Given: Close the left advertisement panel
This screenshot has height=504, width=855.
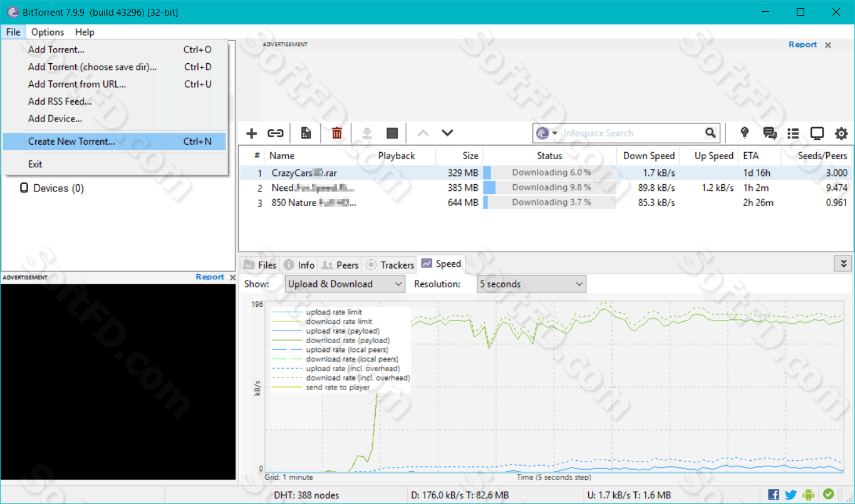Looking at the screenshot, I should tap(232, 277).
